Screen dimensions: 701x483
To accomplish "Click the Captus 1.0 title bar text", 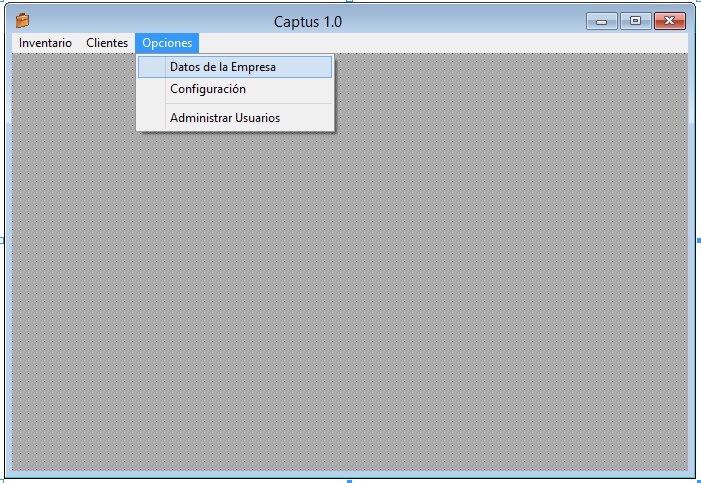I will click(308, 21).
